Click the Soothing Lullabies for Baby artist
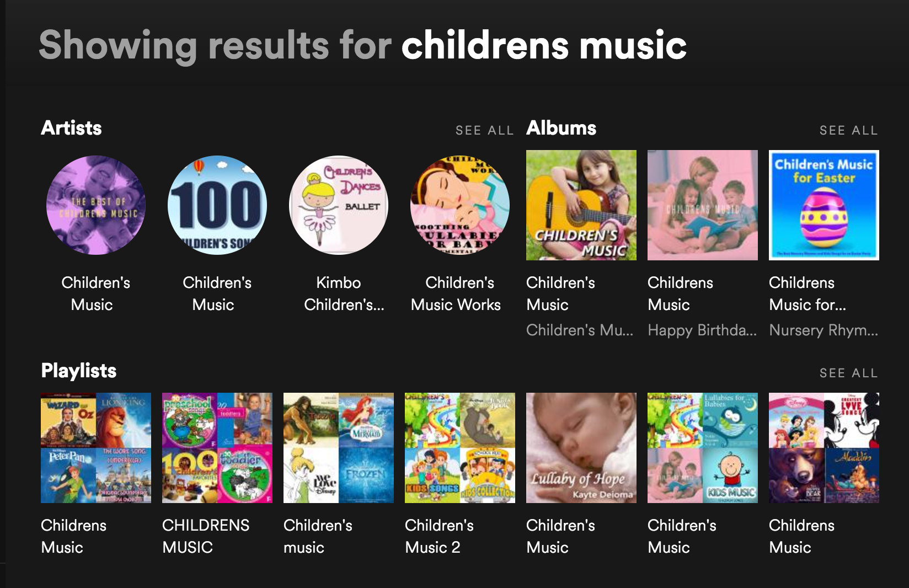 coord(460,205)
